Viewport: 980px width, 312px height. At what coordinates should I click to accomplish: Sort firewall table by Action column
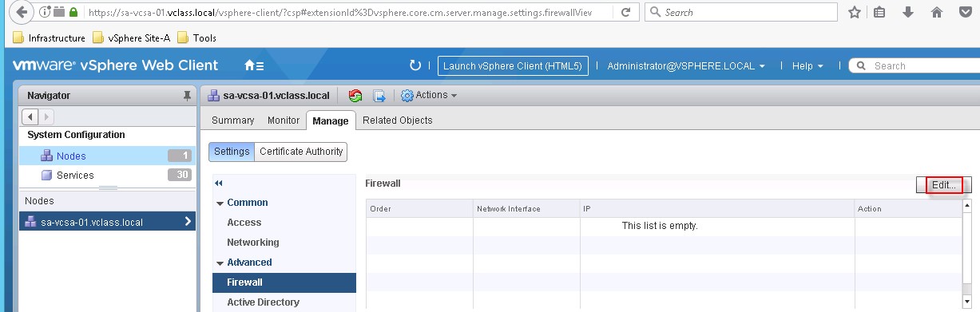pyautogui.click(x=908, y=209)
